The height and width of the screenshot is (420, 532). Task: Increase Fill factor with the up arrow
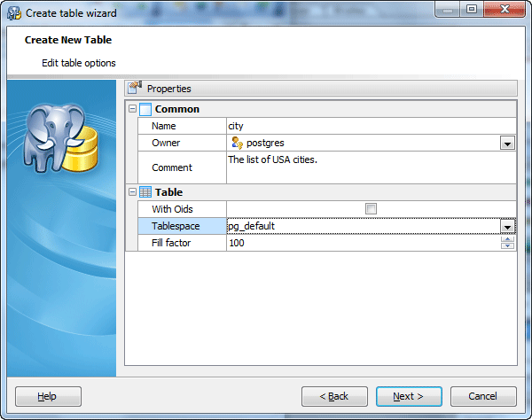pos(507,239)
